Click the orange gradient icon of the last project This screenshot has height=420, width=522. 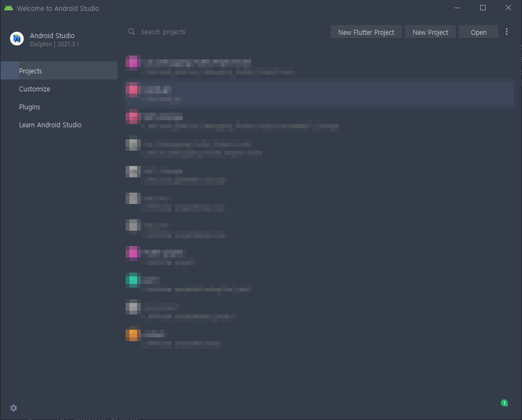(133, 334)
